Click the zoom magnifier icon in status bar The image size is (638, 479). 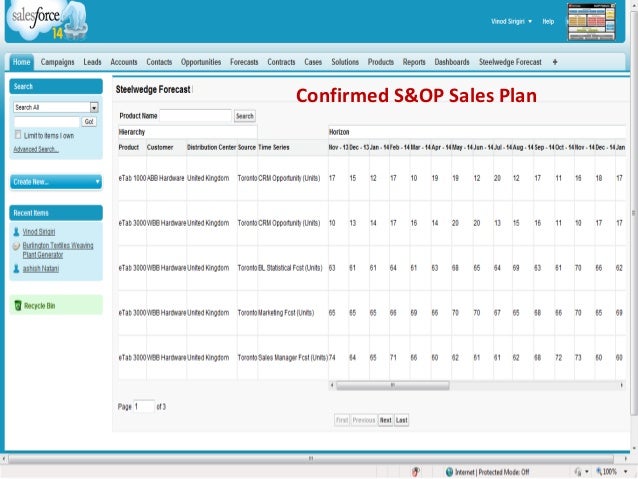(x=599, y=471)
